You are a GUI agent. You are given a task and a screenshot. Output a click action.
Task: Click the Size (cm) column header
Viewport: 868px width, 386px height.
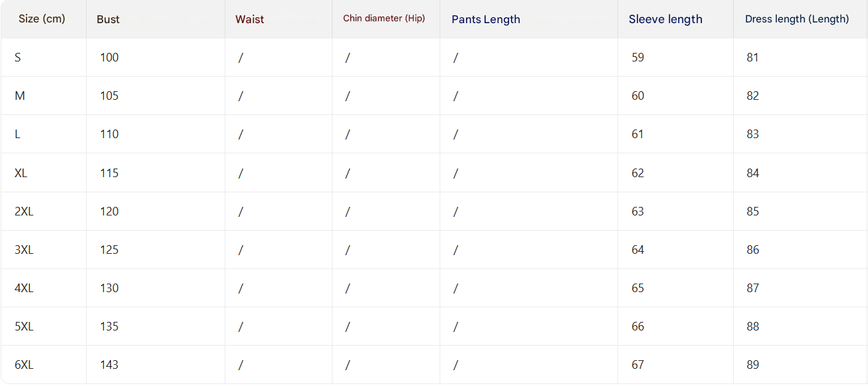coord(42,19)
